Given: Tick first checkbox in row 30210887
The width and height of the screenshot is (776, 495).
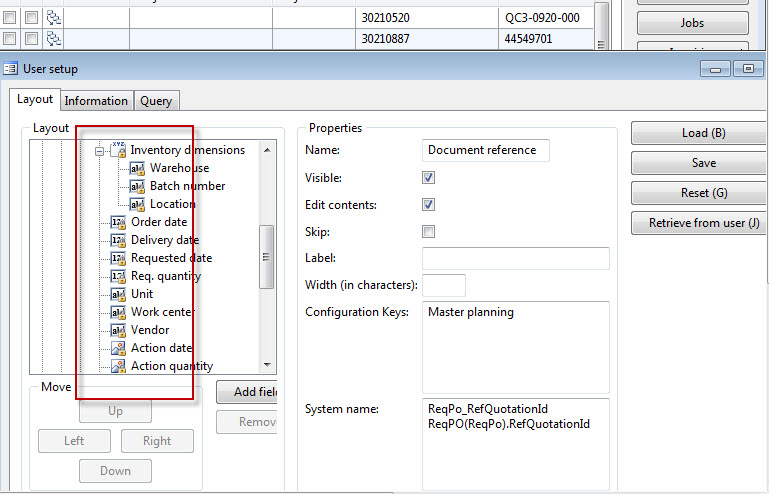Looking at the screenshot, I should point(9,39).
